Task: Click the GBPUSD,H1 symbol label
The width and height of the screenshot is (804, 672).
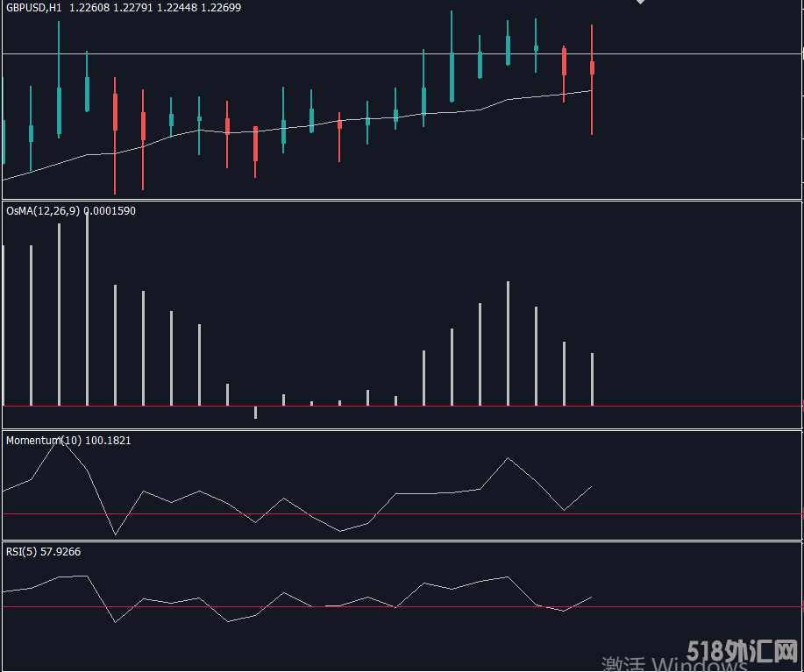Action: [33, 8]
